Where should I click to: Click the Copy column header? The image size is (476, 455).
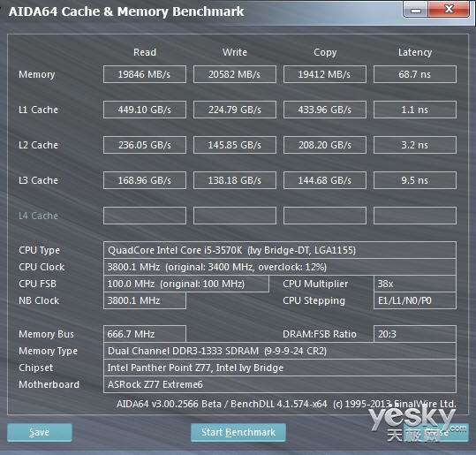coord(325,52)
